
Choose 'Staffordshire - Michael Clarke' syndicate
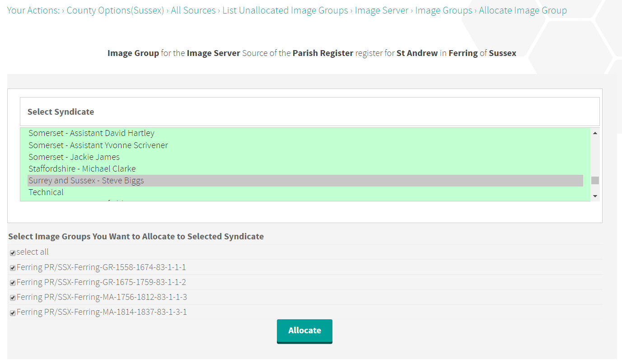(x=82, y=168)
